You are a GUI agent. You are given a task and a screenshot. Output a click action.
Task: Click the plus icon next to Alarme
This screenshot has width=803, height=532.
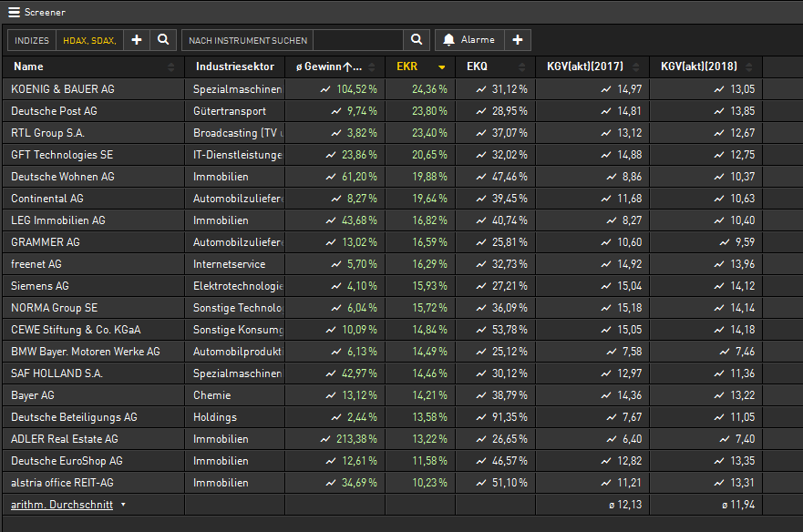click(x=517, y=40)
